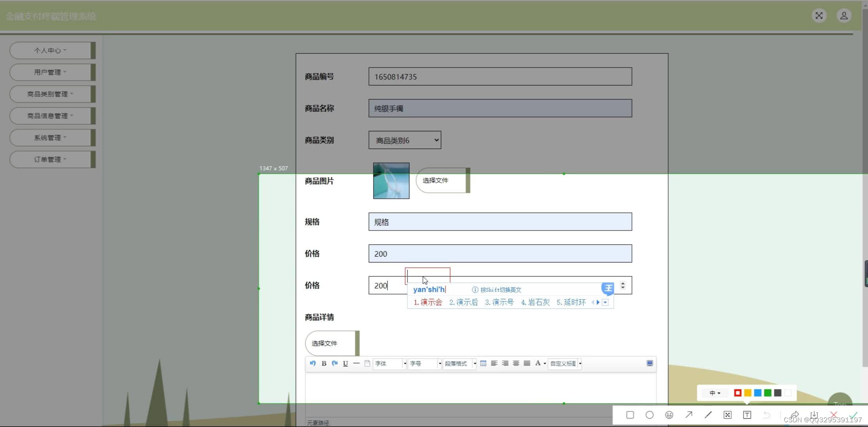Viewport: 868px width, 427px height.
Task: Click the redo icon in rich text editor
Action: coord(334,363)
